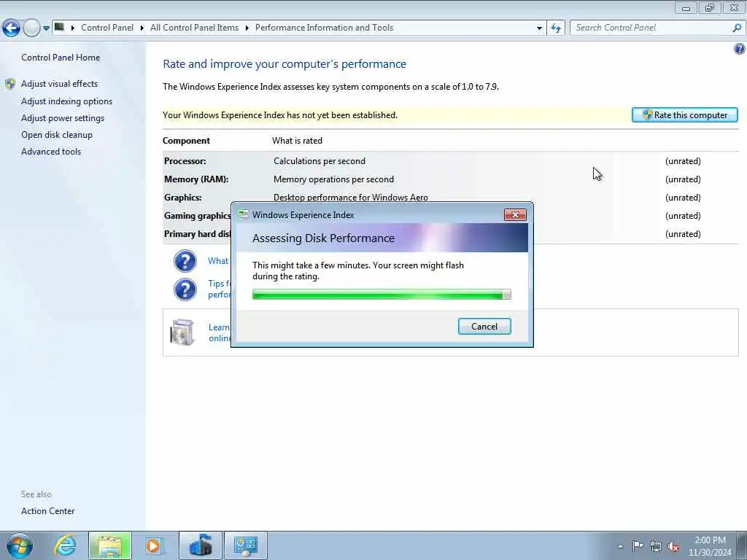Show hidden tray icons arrow
Screen dimensions: 747x560
pyautogui.click(x=620, y=546)
